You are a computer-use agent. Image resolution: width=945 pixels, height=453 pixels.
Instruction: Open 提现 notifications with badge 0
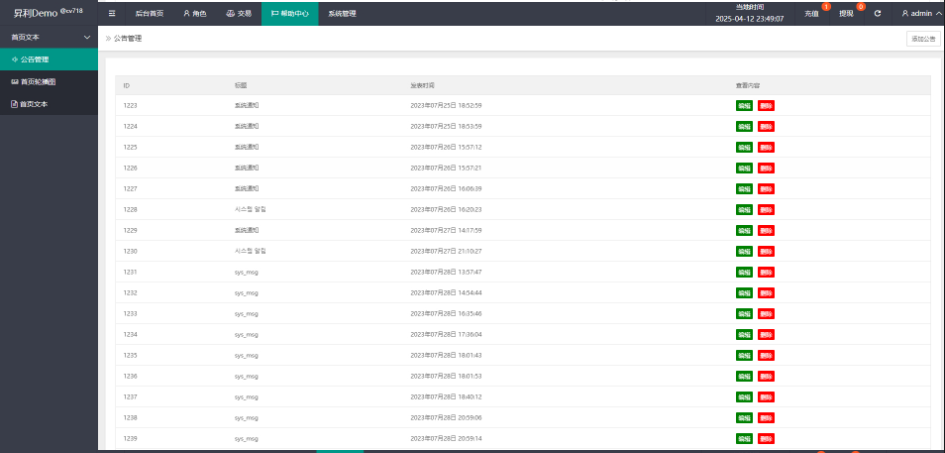click(847, 13)
